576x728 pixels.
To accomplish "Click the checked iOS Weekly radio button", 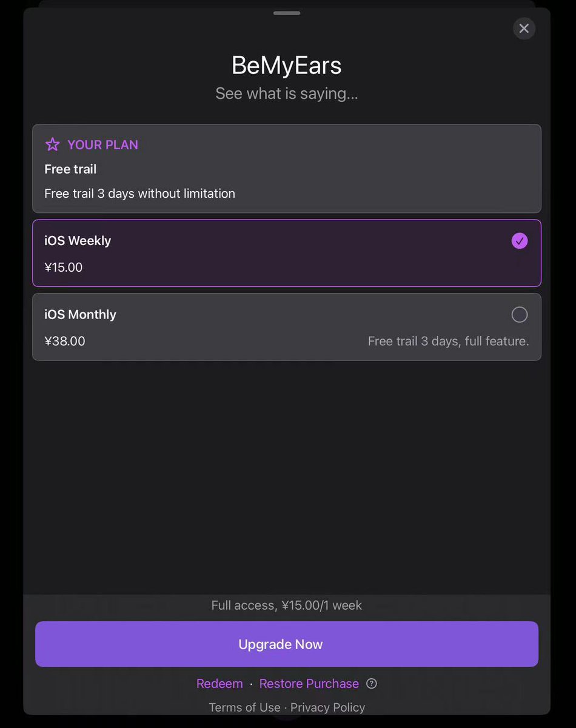I will coord(520,241).
